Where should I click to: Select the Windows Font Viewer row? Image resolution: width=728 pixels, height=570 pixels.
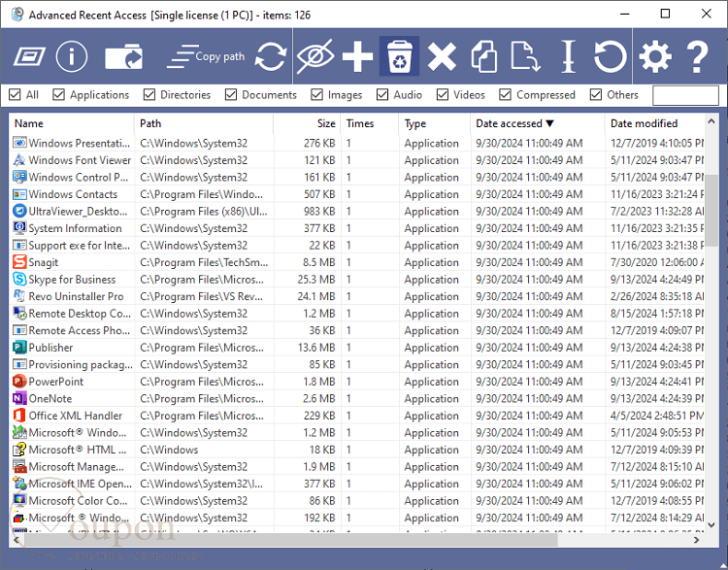point(356,160)
